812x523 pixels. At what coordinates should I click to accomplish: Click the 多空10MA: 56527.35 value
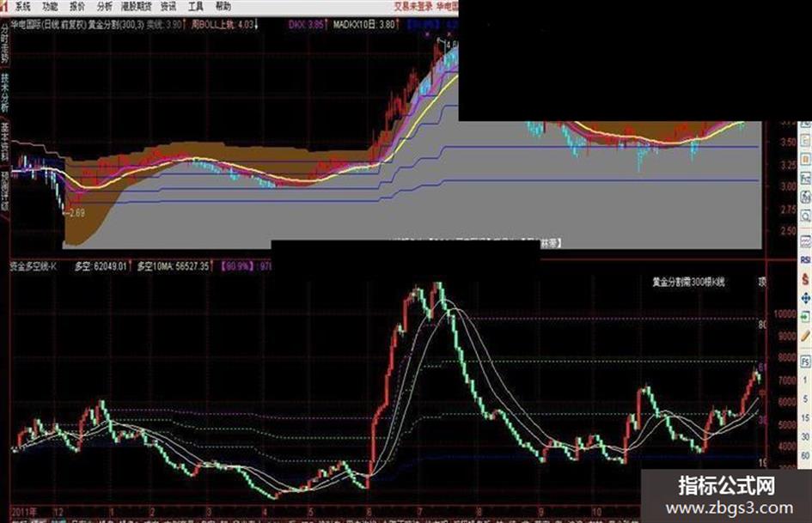coord(174,266)
